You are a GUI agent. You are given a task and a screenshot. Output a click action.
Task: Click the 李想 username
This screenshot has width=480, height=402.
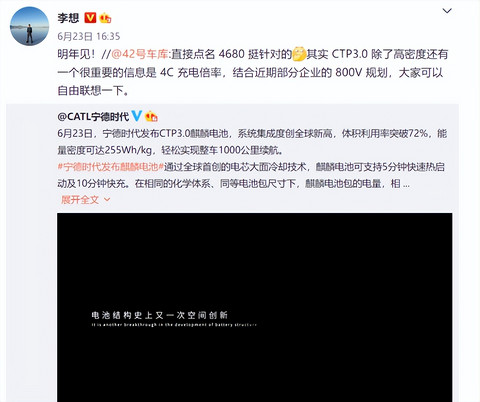pyautogui.click(x=68, y=18)
